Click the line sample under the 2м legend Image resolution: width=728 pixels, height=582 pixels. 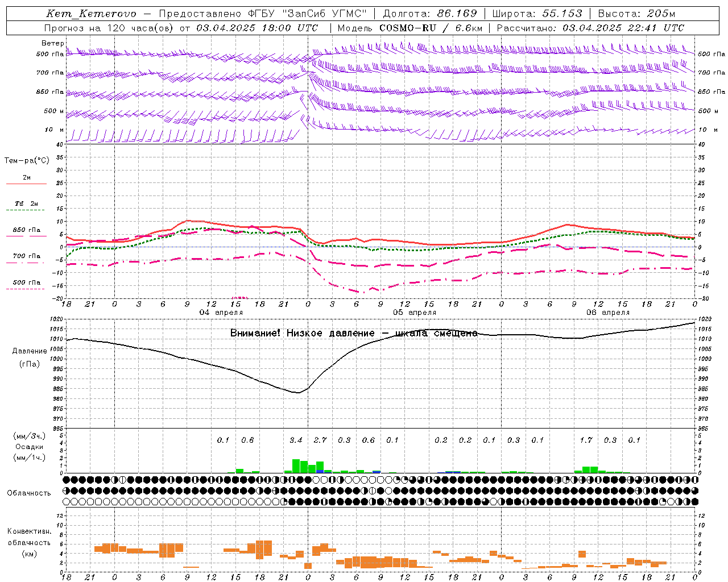tap(26, 184)
